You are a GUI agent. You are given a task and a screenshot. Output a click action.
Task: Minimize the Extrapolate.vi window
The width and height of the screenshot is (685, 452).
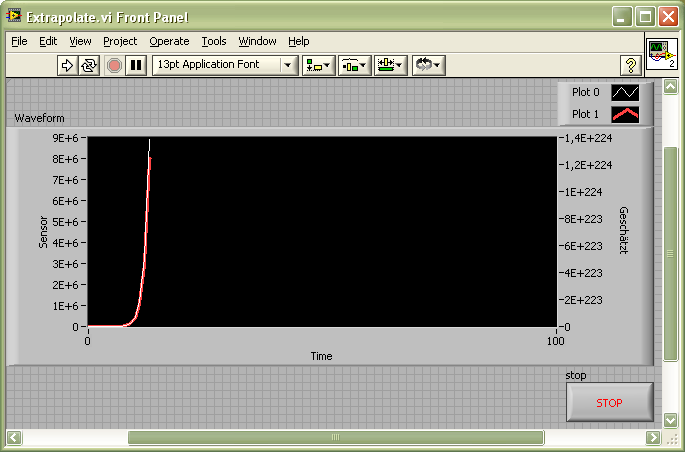[x=621, y=17]
